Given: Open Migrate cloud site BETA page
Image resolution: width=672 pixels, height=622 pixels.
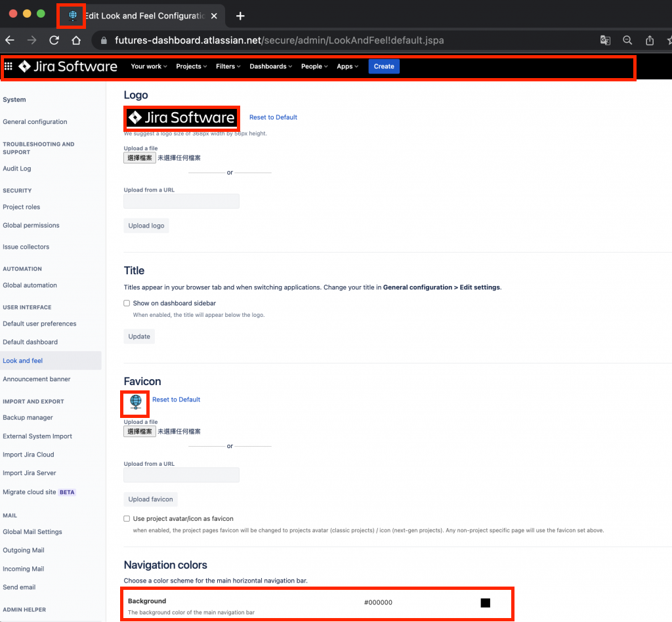Looking at the screenshot, I should coord(39,492).
